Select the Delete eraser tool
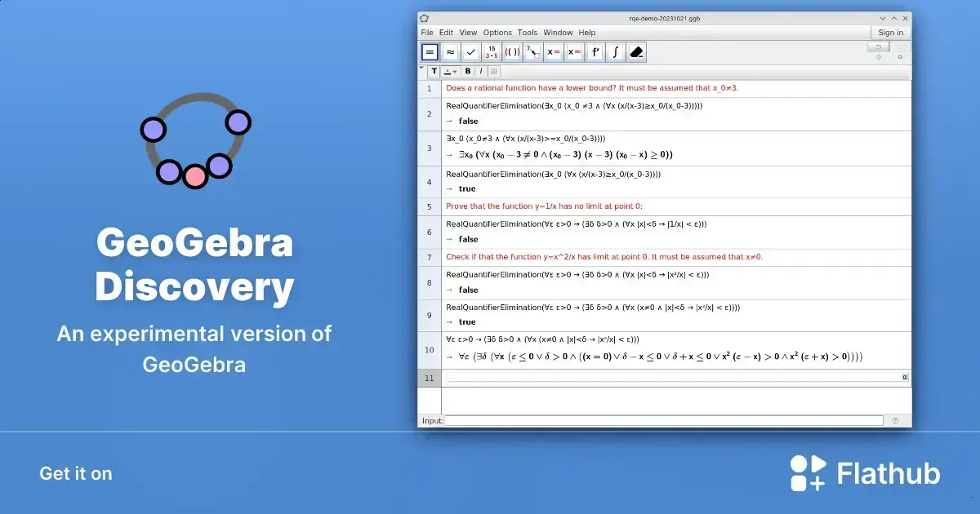Screen dimensions: 980x514 click(637, 52)
